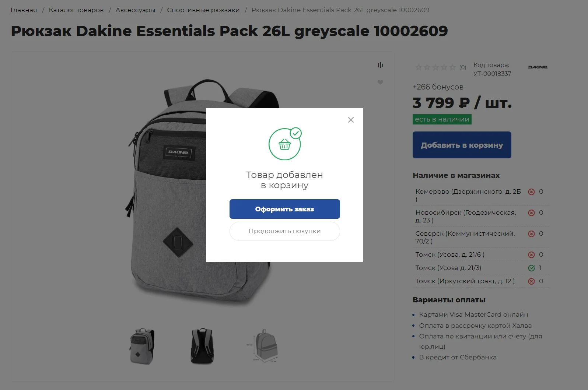Open Аксессуары breadcrumb link
The height and width of the screenshot is (390, 588).
click(135, 10)
